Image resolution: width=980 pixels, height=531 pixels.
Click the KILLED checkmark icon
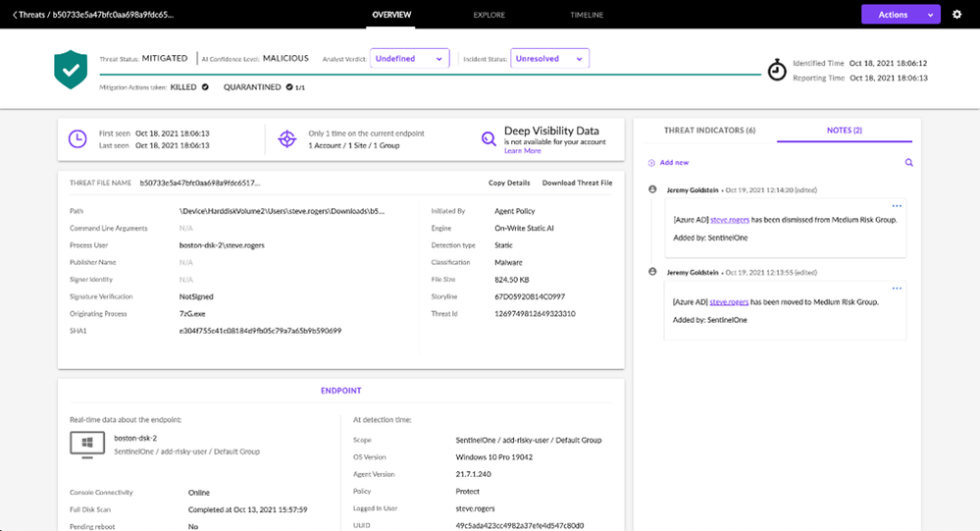[x=205, y=87]
